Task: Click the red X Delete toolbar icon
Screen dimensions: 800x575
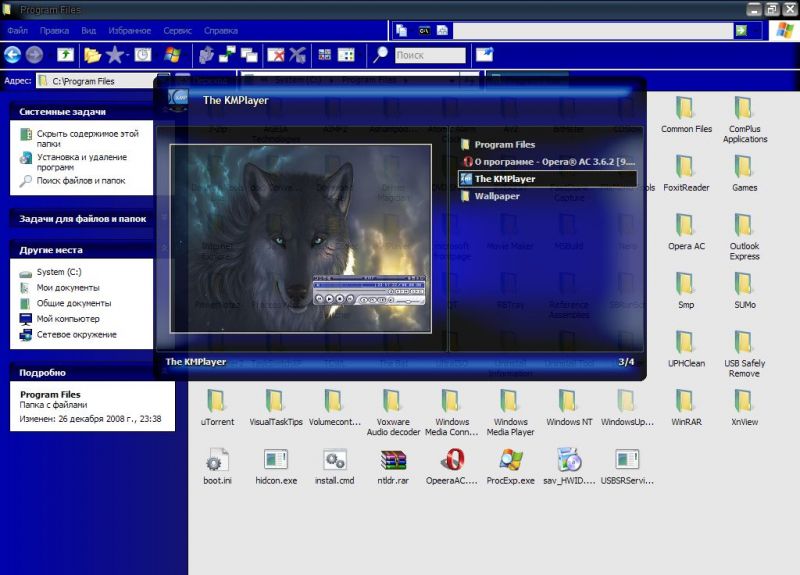Action: tap(275, 55)
